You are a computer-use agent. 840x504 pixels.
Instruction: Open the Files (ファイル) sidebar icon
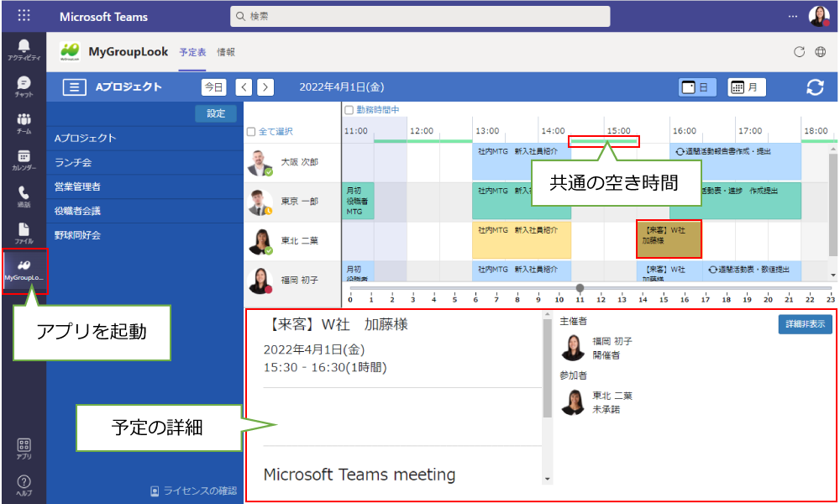point(24,233)
